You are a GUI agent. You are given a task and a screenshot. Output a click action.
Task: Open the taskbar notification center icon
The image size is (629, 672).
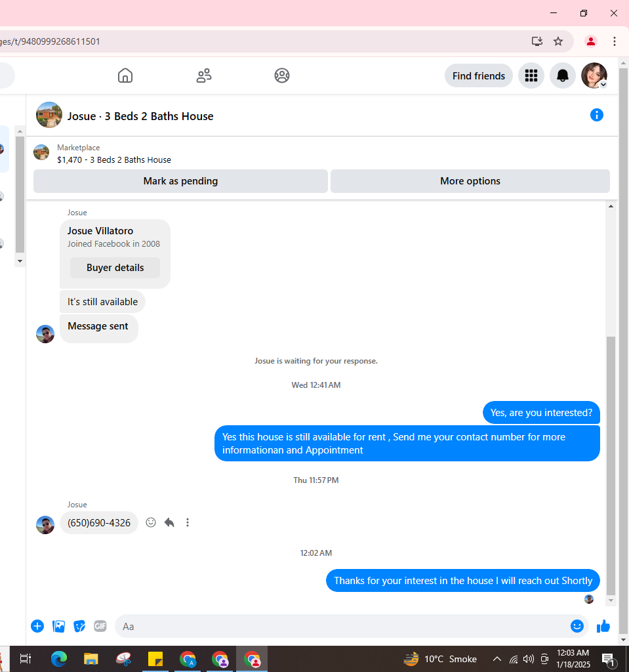[609, 659]
